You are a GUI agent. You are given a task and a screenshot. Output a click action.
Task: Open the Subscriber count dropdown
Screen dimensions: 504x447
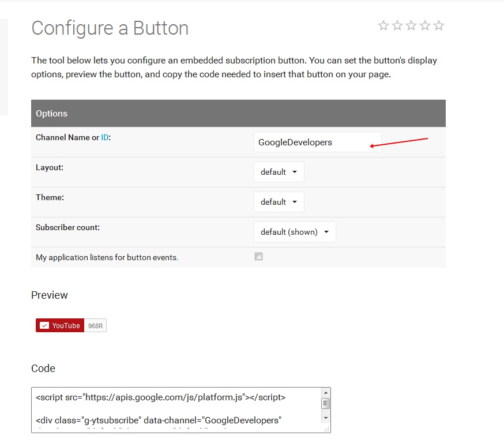[294, 232]
